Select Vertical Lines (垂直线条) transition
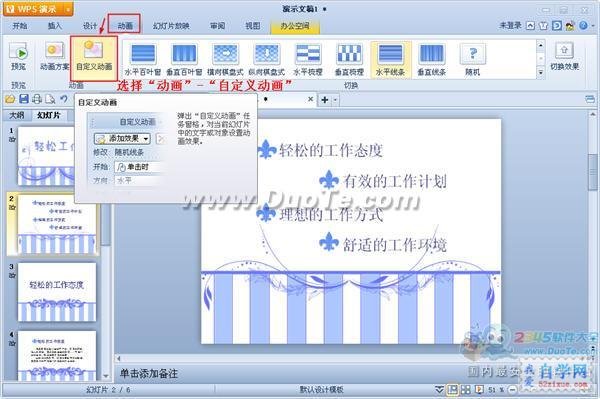 (x=431, y=60)
